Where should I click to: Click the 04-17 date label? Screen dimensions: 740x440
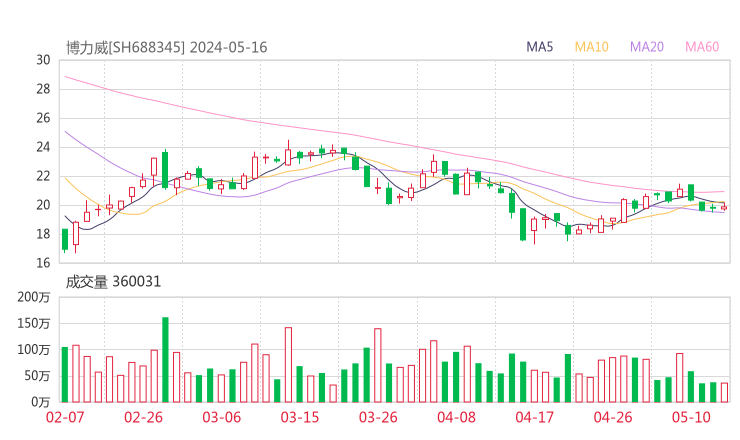tap(534, 417)
